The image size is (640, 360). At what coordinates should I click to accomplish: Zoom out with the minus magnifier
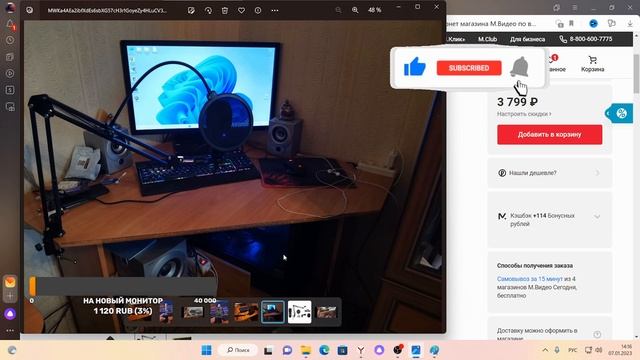tap(338, 10)
